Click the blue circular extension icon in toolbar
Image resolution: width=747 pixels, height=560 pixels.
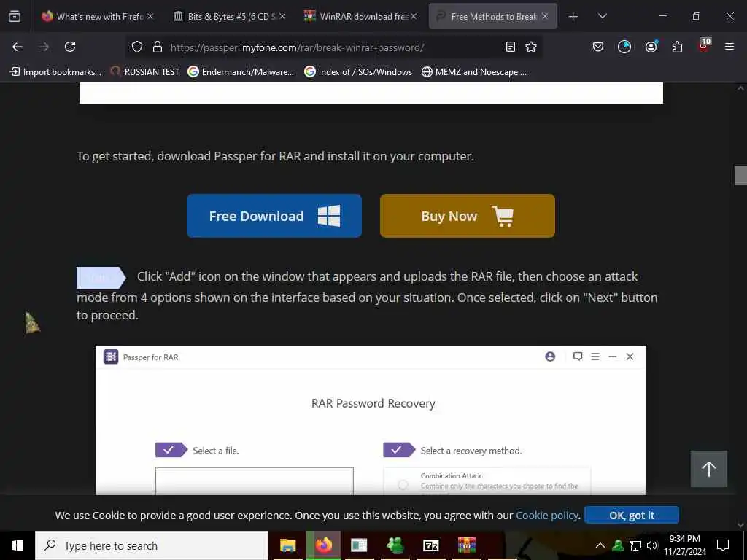point(624,47)
